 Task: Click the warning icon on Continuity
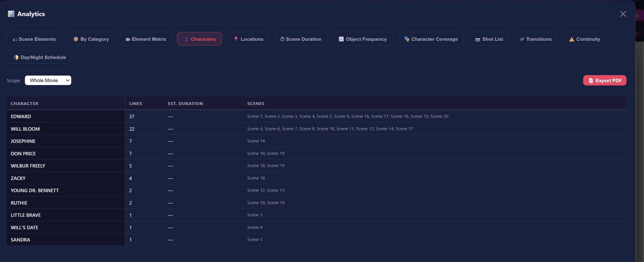coord(571,39)
